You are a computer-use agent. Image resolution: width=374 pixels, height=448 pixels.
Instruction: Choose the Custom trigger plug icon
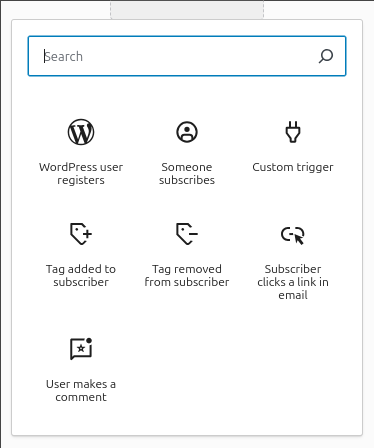click(293, 132)
